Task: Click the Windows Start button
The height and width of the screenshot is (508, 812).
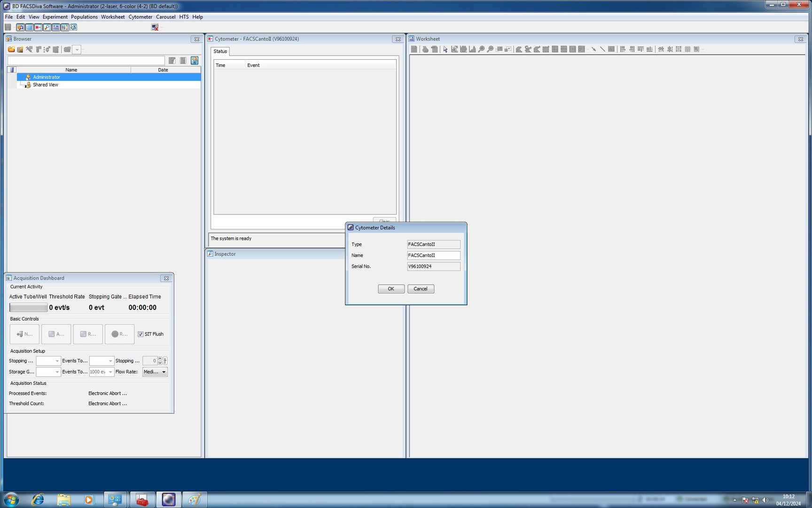Action: point(11,500)
